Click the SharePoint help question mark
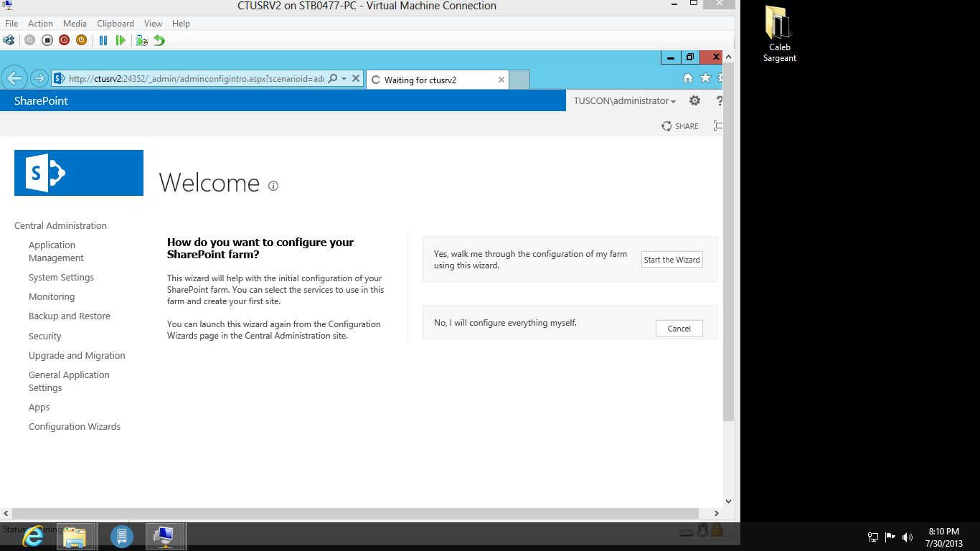This screenshot has width=980, height=551. point(719,100)
